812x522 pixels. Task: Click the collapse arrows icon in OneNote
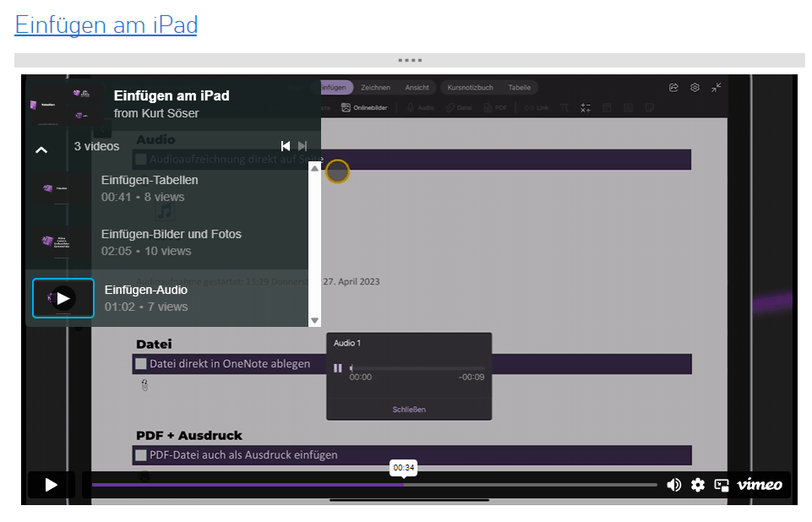click(x=717, y=88)
